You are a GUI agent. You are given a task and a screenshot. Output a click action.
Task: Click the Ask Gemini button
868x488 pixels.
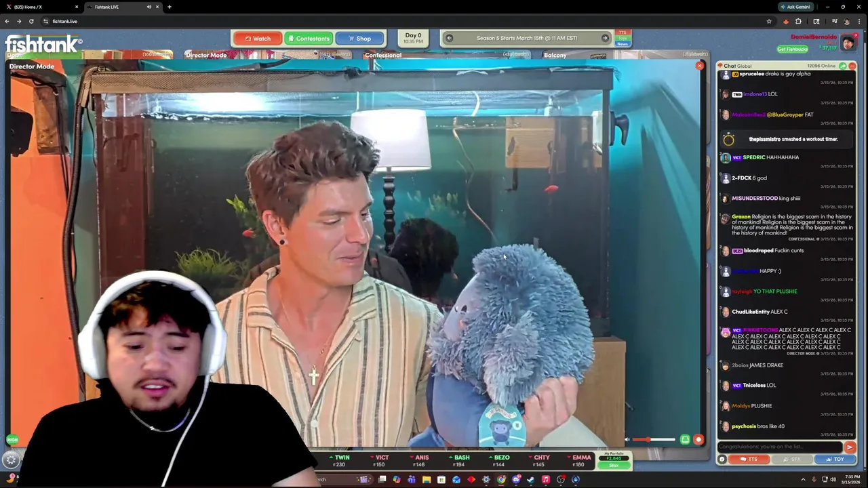coord(795,7)
